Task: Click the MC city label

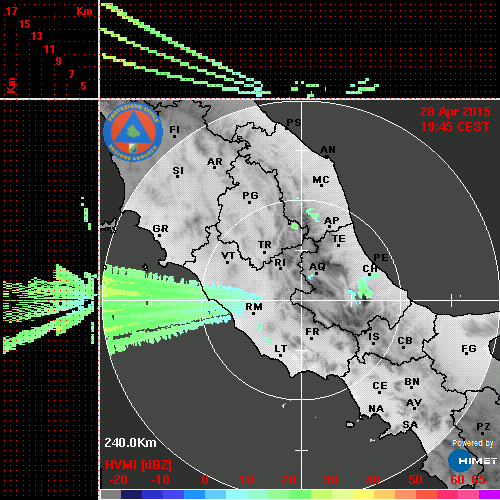Action: [321, 180]
